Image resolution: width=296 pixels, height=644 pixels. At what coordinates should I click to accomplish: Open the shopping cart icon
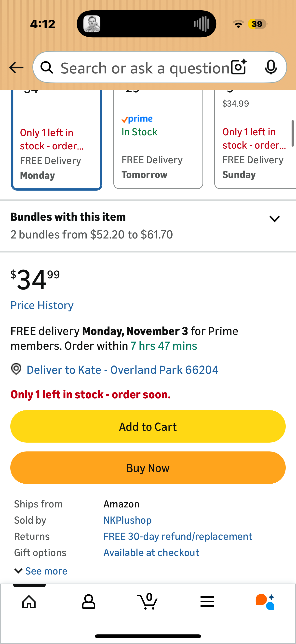pyautogui.click(x=148, y=602)
